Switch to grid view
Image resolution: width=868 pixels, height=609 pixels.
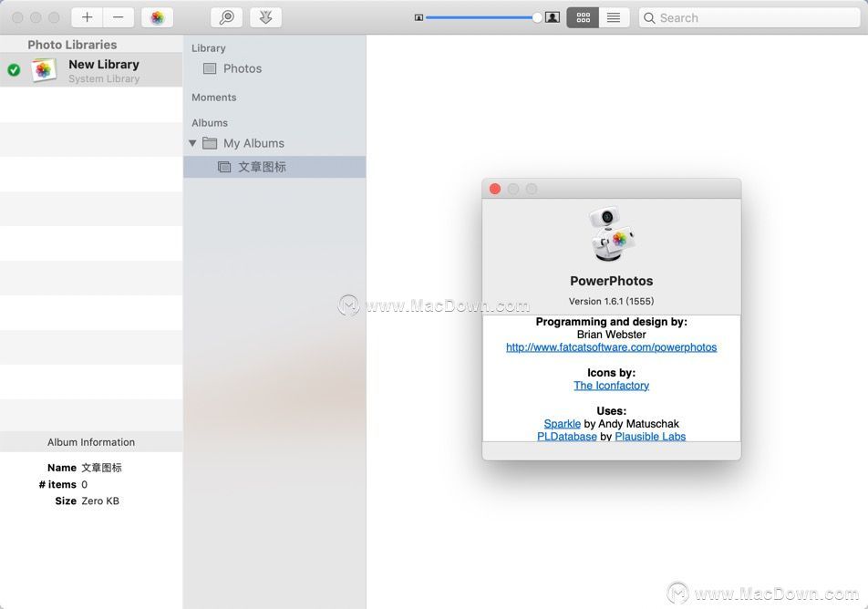[x=583, y=17]
